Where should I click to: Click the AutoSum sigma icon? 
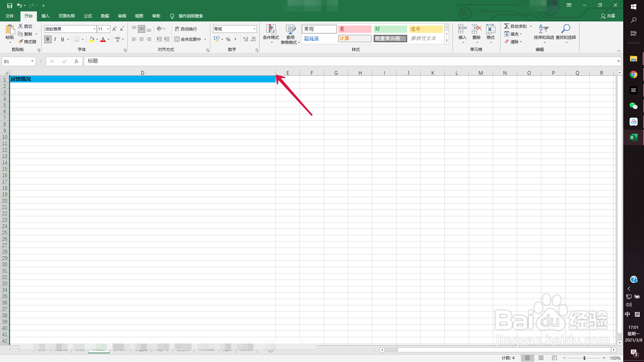click(506, 26)
